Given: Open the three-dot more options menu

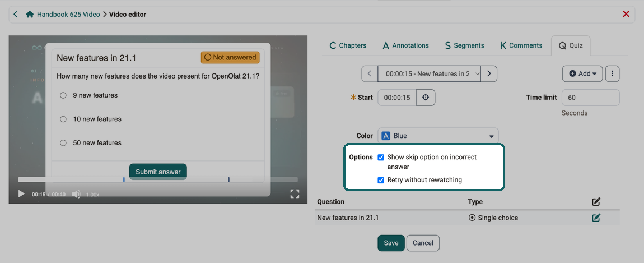Looking at the screenshot, I should [613, 73].
